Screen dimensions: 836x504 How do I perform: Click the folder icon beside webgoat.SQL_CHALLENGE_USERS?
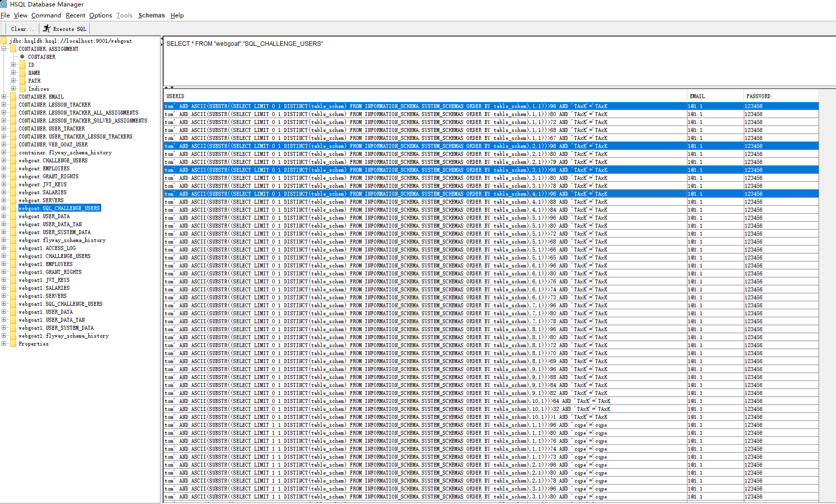[x=12, y=208]
